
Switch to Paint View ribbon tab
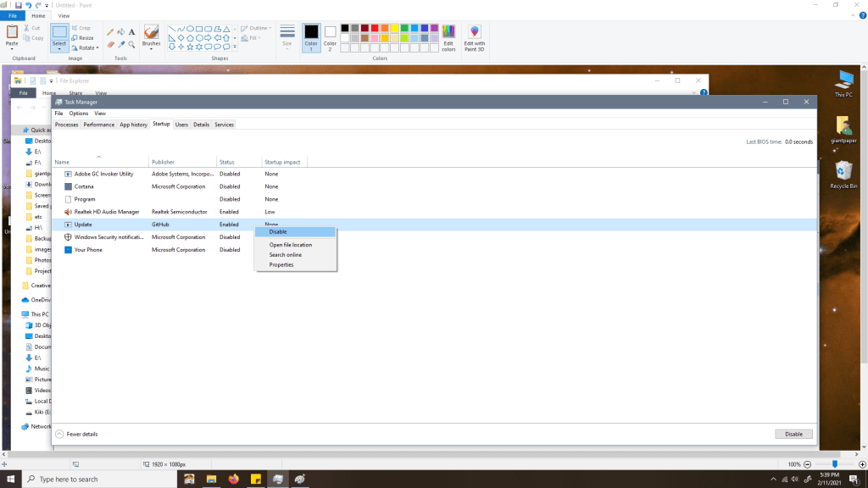coord(64,15)
